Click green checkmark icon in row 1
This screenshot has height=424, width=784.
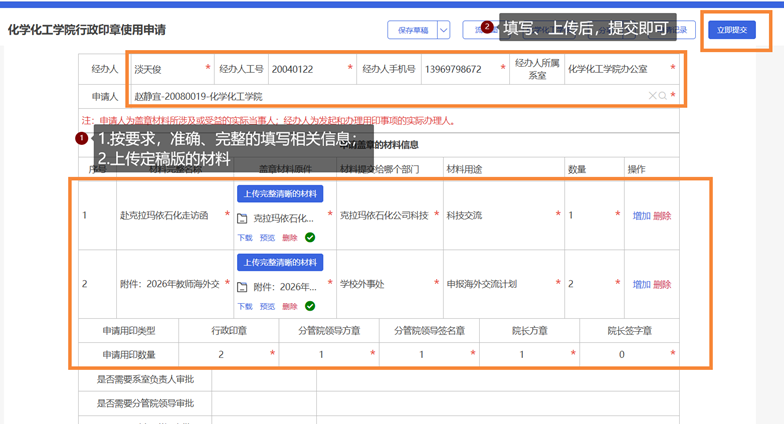(310, 237)
